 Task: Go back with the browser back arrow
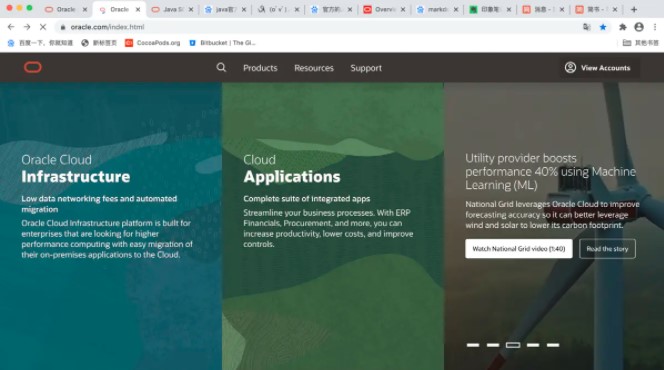(11, 27)
